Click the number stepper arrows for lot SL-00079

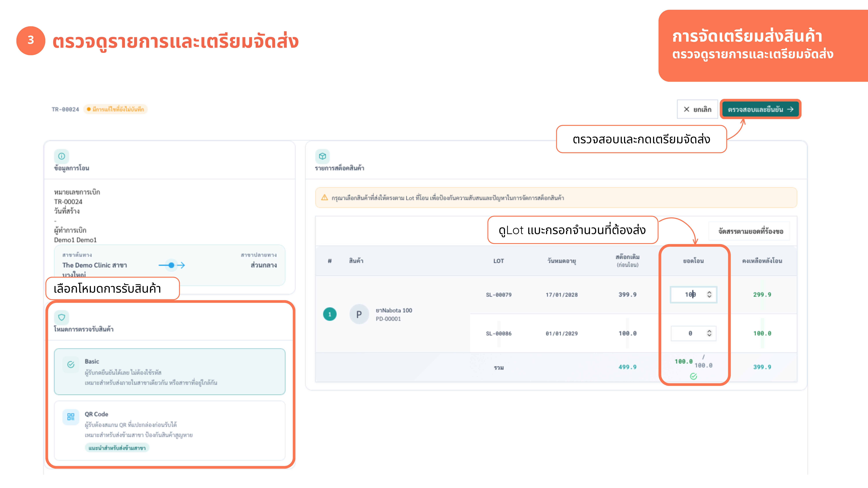pos(709,295)
